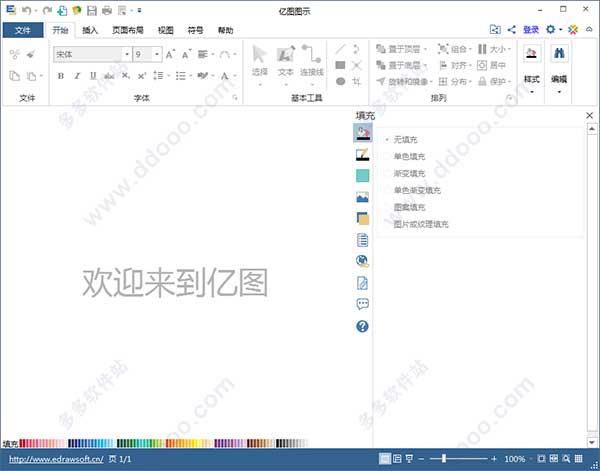Apply subscript formatting
This screenshot has width=600, height=471.
126,76
